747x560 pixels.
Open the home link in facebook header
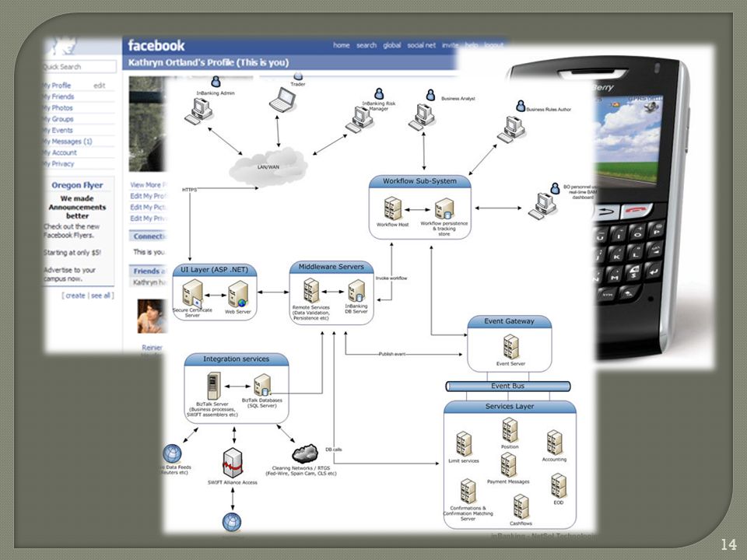pyautogui.click(x=341, y=45)
